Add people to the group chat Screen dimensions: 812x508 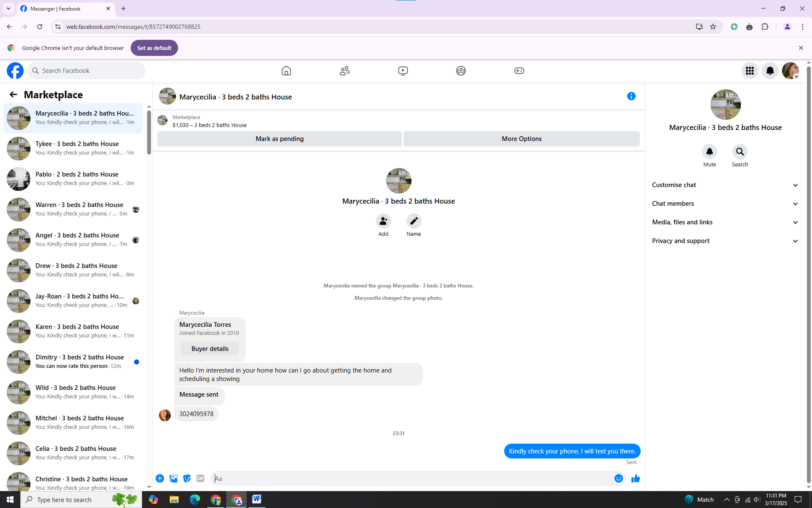pyautogui.click(x=384, y=221)
